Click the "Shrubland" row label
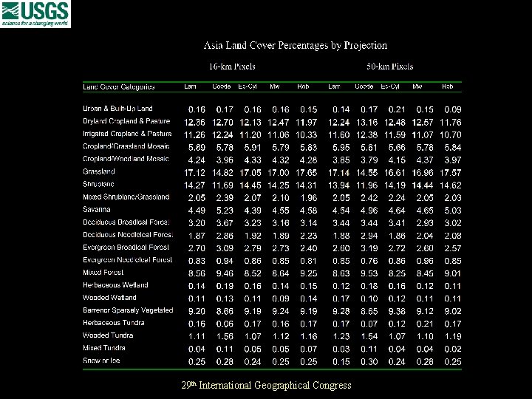Image resolution: width=532 pixels, height=399 pixels. (98, 184)
